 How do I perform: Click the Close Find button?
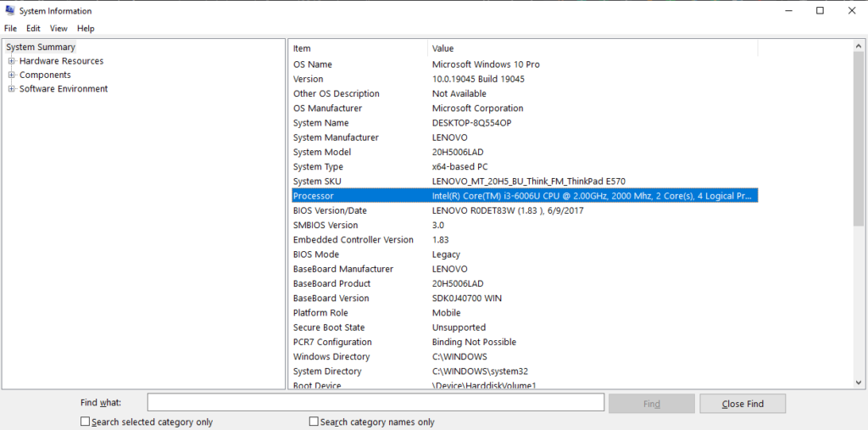click(x=743, y=404)
